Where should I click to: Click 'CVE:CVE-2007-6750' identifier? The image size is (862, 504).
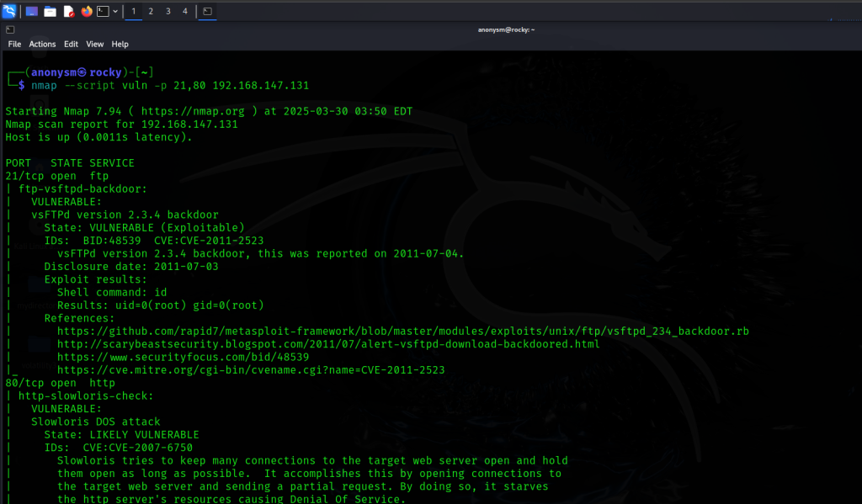(138, 448)
